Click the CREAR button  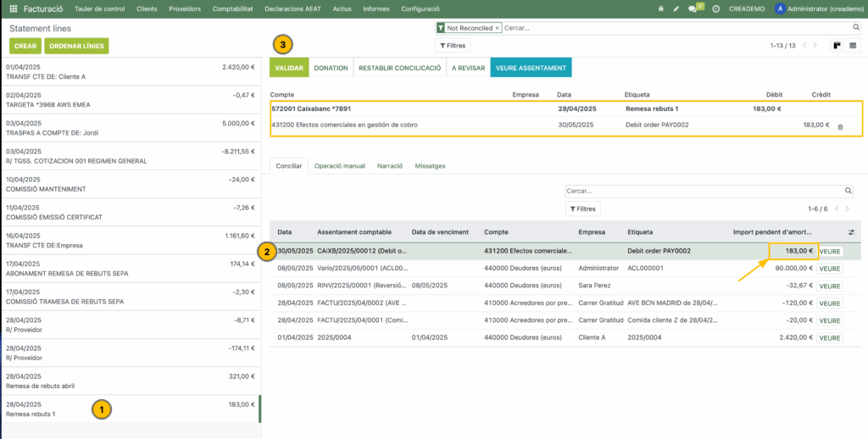[25, 46]
